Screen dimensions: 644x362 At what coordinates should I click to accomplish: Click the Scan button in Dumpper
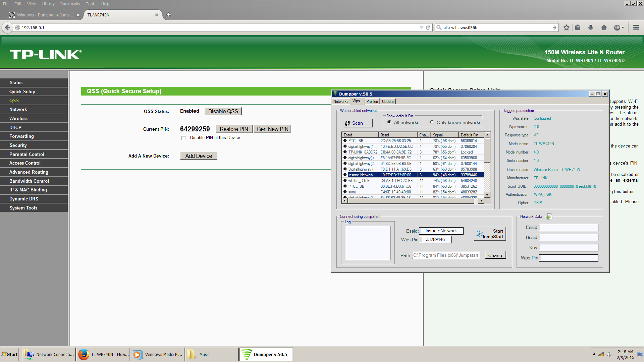point(358,123)
